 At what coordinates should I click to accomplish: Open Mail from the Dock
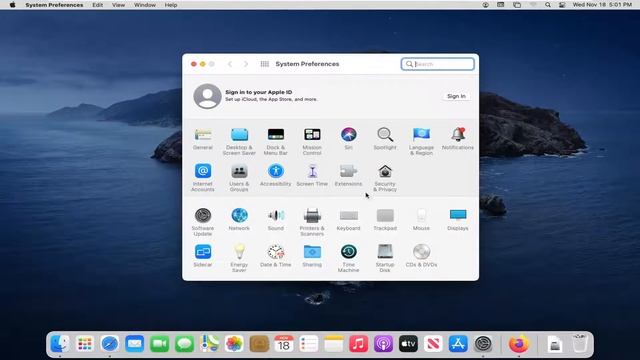(134, 344)
